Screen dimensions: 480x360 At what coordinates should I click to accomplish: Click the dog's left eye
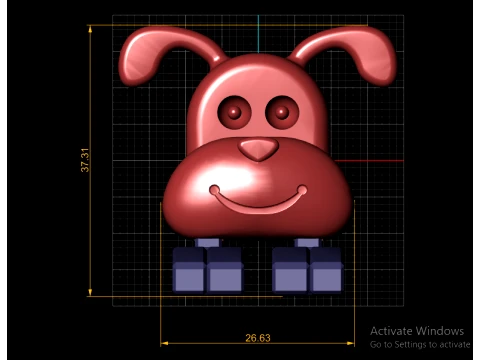[x=234, y=112]
